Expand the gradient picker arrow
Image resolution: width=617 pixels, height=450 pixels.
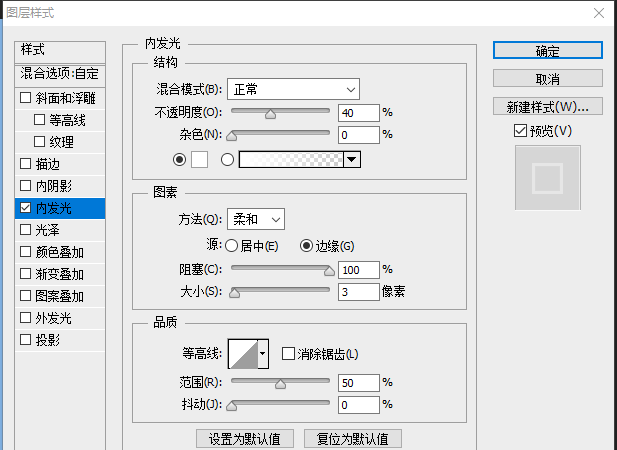[x=352, y=160]
